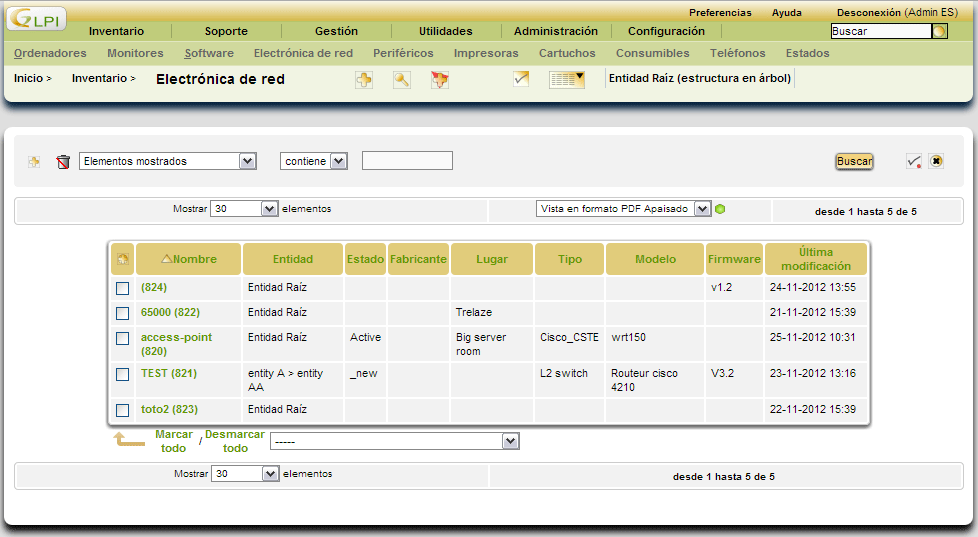Image resolution: width=978 pixels, height=537 pixels.
Task: Click the green export icon beside PDF dropdown
Action: point(720,209)
